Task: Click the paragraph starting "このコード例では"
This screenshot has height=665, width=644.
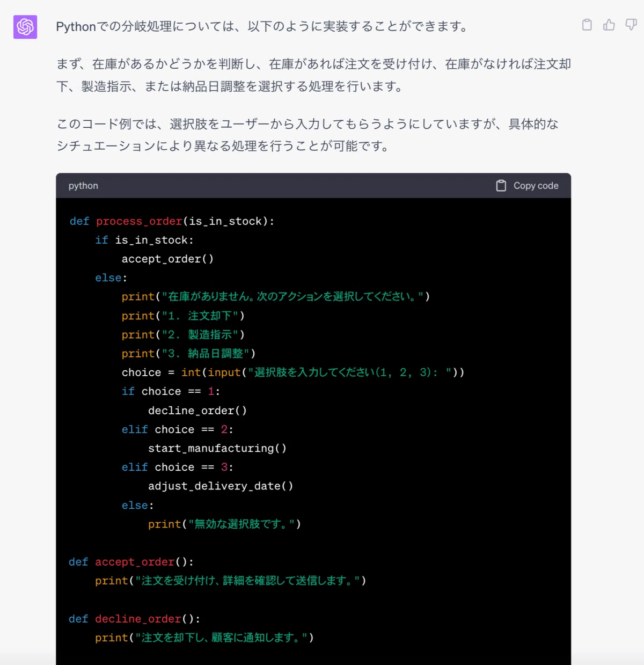Action: pos(308,135)
